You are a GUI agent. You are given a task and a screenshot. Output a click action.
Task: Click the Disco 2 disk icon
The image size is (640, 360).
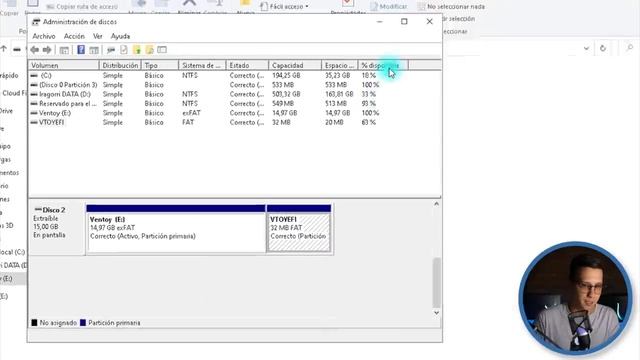[x=38, y=210]
